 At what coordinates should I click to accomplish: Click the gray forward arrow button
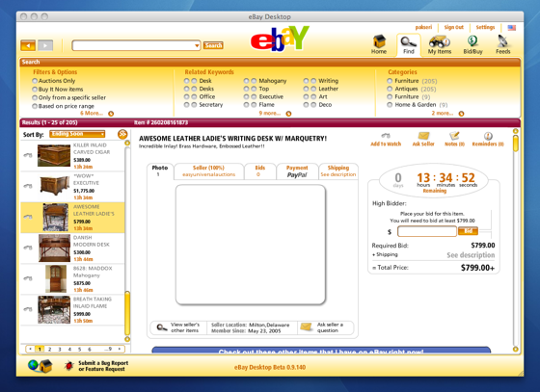click(45, 45)
